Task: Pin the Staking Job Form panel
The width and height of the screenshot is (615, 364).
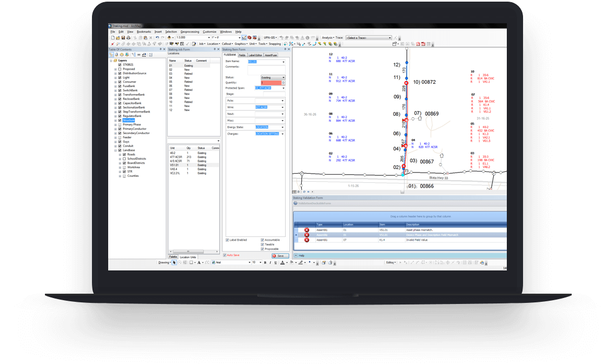Action: 214,49
